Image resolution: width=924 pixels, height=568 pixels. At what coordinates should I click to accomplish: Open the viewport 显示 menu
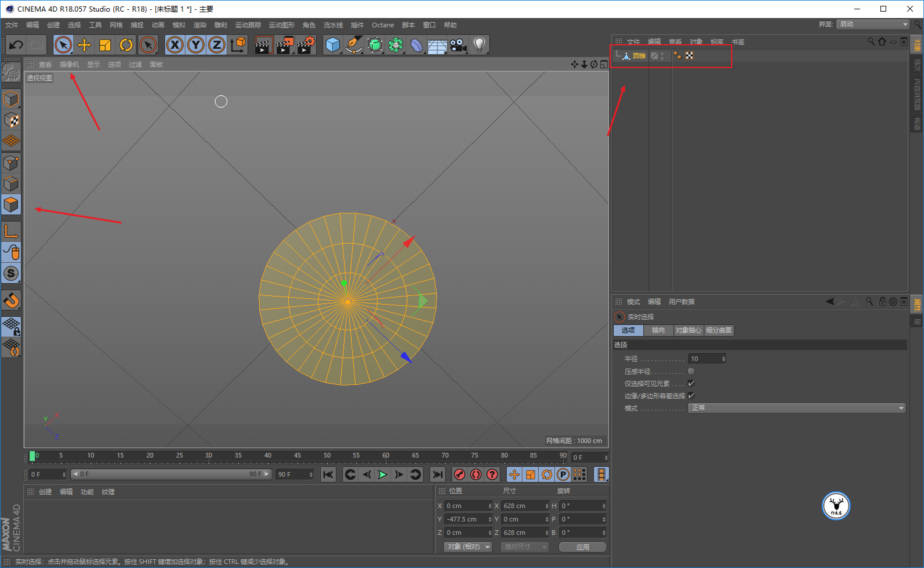[94, 65]
